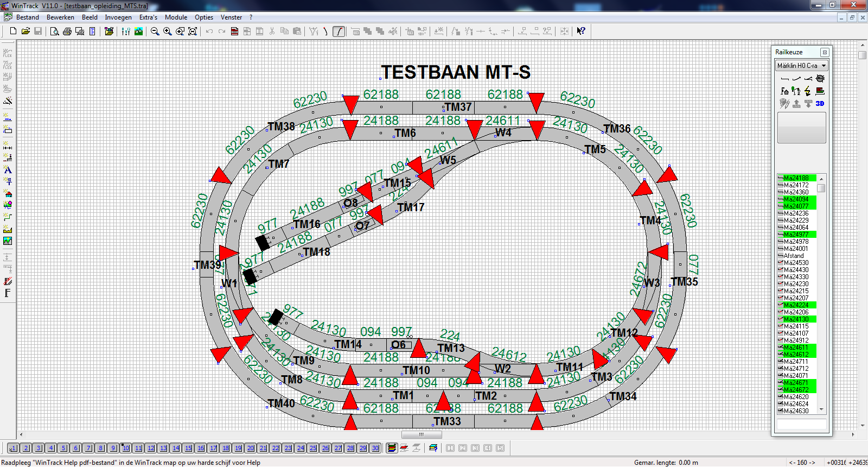
Task: Open the Märklin H0 C-ra track system dropdown
Action: pos(802,66)
